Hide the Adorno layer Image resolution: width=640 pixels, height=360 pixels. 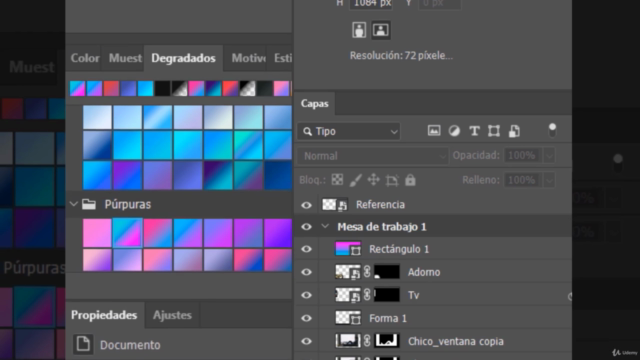tap(306, 272)
